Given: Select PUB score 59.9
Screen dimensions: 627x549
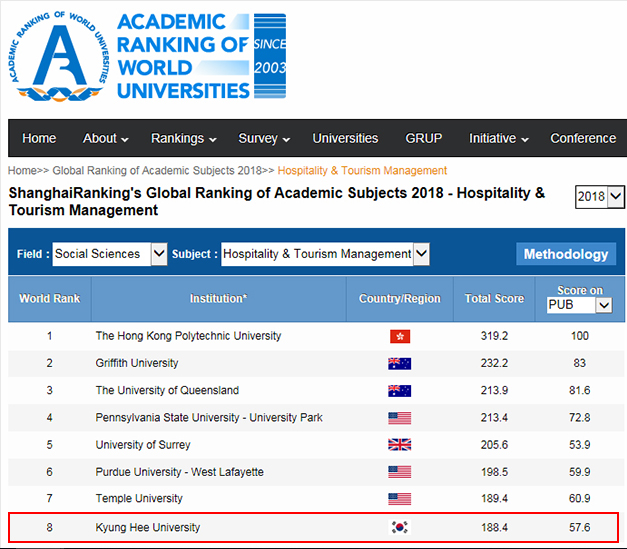Looking at the screenshot, I should click(579, 472).
